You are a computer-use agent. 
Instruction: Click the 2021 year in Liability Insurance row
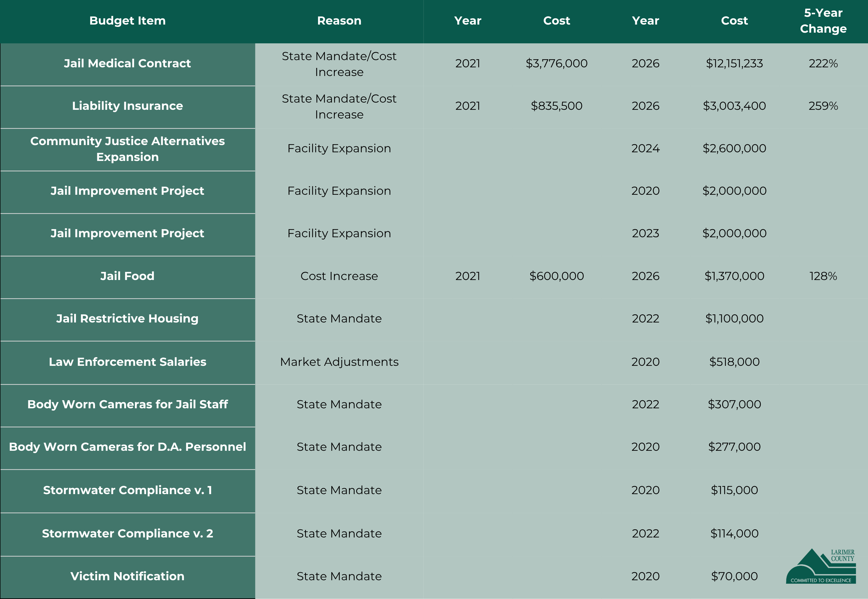click(x=468, y=106)
